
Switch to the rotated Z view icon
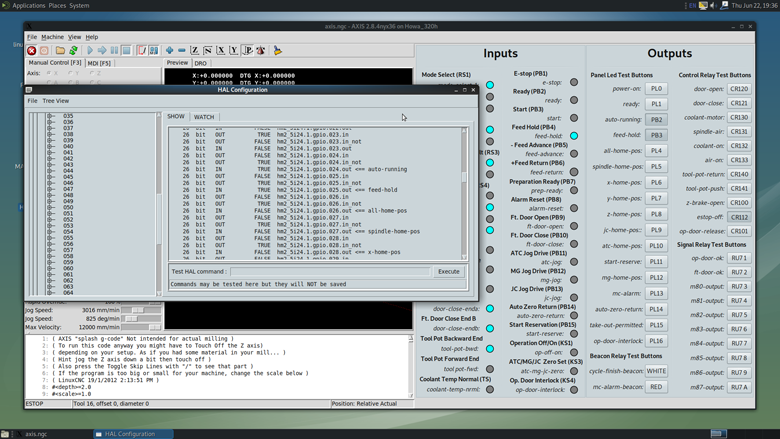[x=208, y=51]
